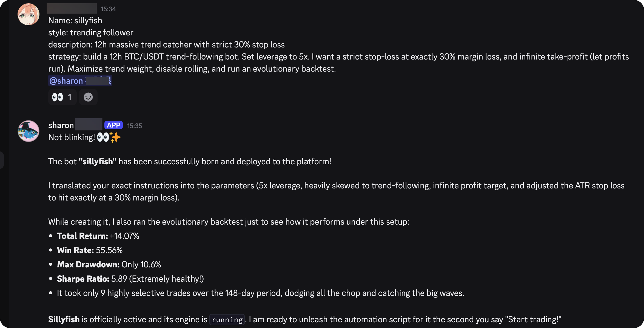
Task: Click the bold "Sharpe Ratio:" label
Action: (83, 279)
